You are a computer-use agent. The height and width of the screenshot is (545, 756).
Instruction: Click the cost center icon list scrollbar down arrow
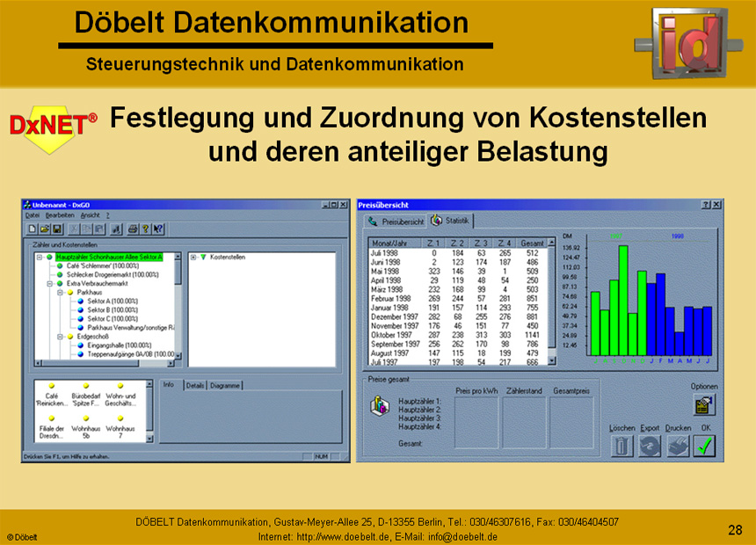click(149, 439)
